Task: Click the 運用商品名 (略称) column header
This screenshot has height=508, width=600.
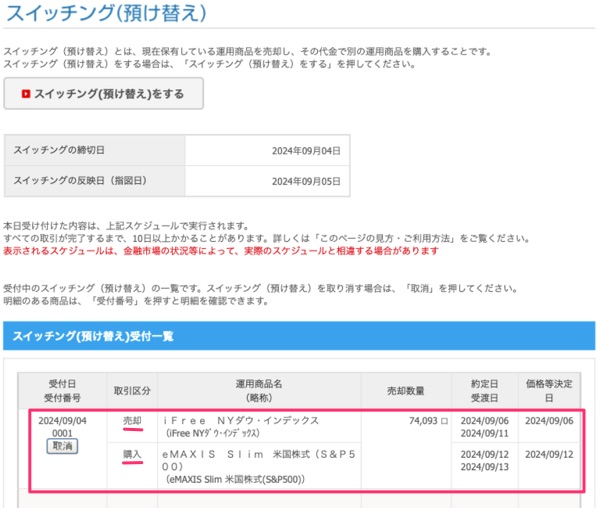Action: coord(259,391)
